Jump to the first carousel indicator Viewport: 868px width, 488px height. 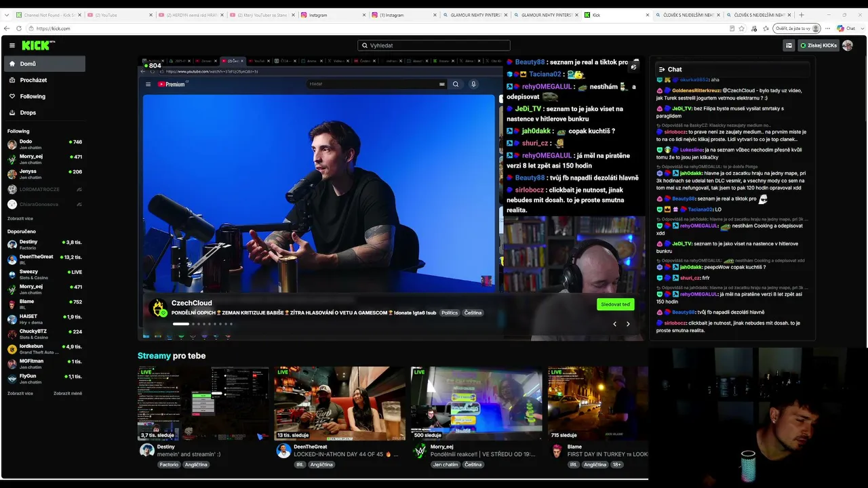pyautogui.click(x=181, y=324)
